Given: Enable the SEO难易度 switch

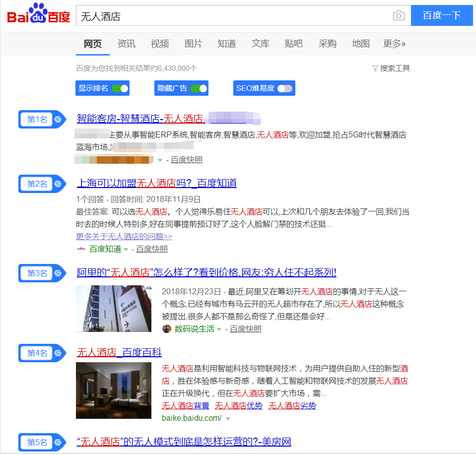Looking at the screenshot, I should [x=285, y=88].
